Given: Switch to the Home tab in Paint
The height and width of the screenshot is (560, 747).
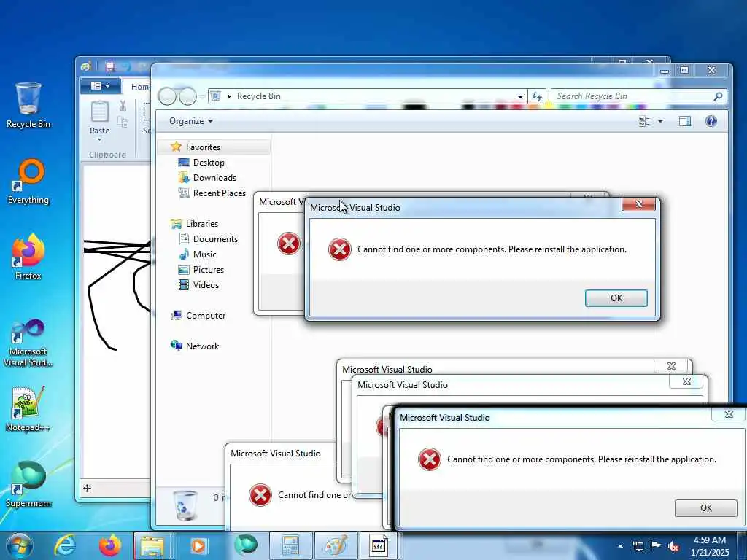Looking at the screenshot, I should coord(140,87).
